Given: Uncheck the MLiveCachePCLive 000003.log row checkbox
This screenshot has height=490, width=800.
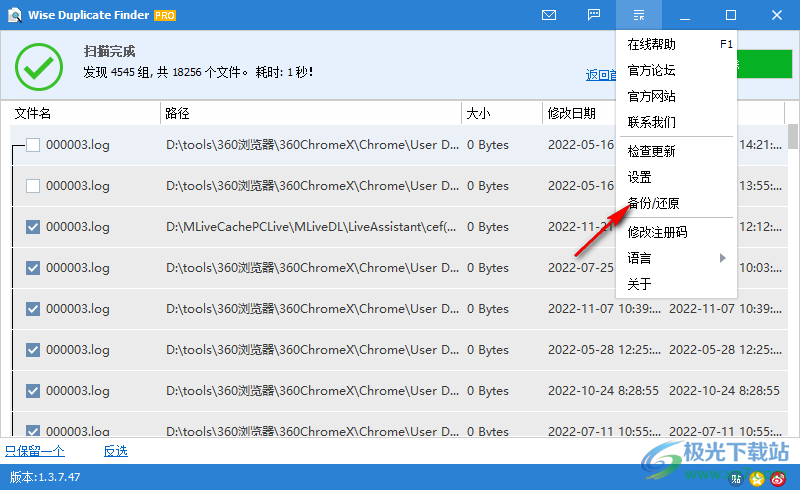Looking at the screenshot, I should (33, 227).
